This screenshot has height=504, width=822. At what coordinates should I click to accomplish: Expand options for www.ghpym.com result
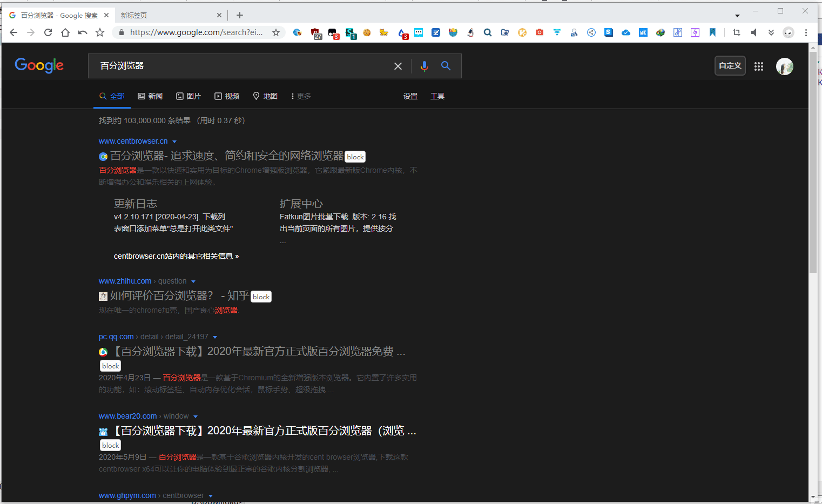coord(211,496)
